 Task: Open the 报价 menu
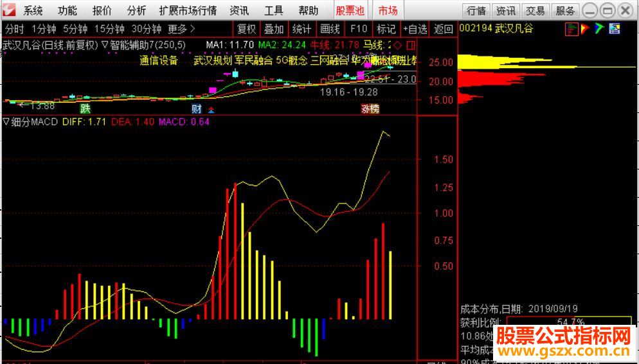102,10
